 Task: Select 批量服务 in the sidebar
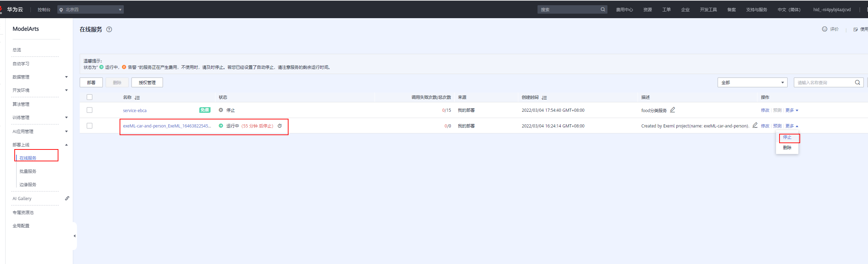(x=28, y=171)
